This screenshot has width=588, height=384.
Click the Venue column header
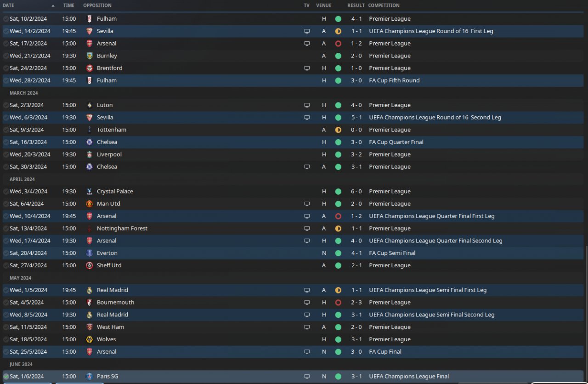(323, 6)
